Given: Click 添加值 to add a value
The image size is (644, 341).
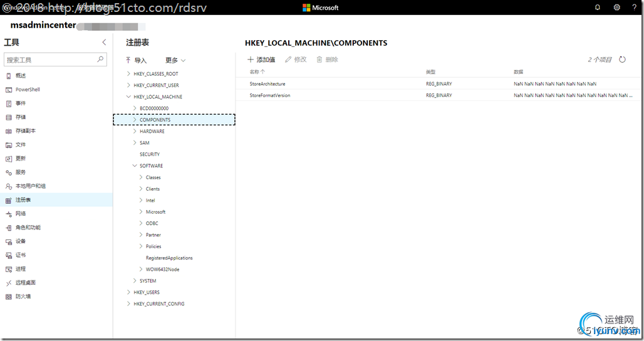Looking at the screenshot, I should pos(261,60).
